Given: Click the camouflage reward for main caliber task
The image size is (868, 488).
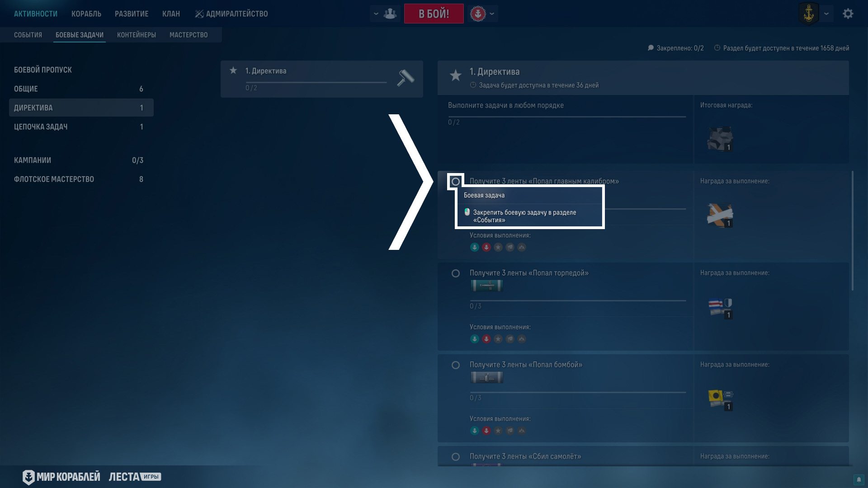Looking at the screenshot, I should 720,215.
